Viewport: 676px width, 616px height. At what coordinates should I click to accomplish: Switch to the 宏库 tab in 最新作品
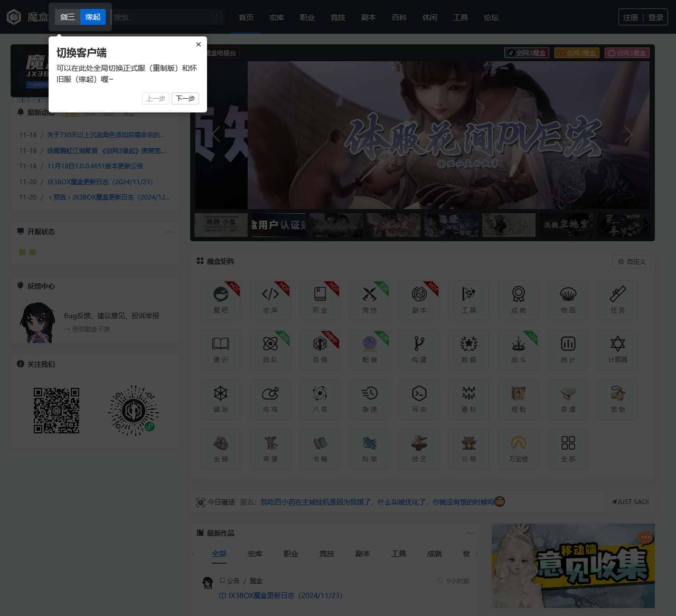point(255,554)
